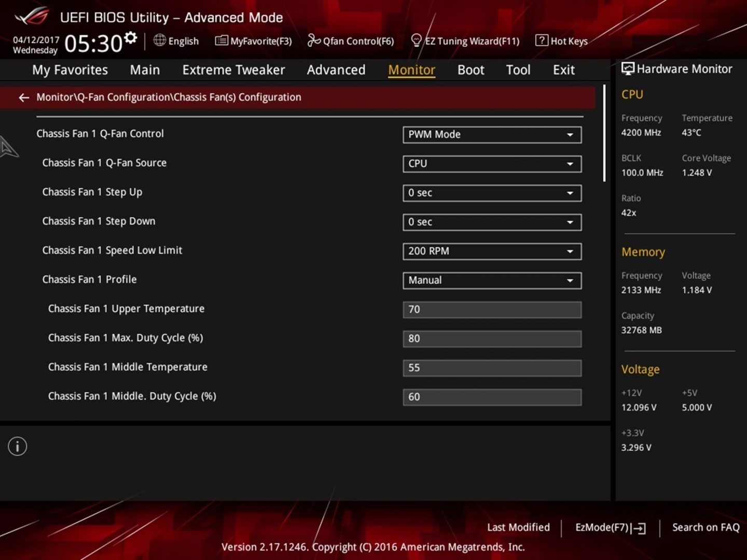Edit Chassis Fan 1 Max. Duty Cycle field
Image resolution: width=747 pixels, height=560 pixels.
(x=492, y=339)
